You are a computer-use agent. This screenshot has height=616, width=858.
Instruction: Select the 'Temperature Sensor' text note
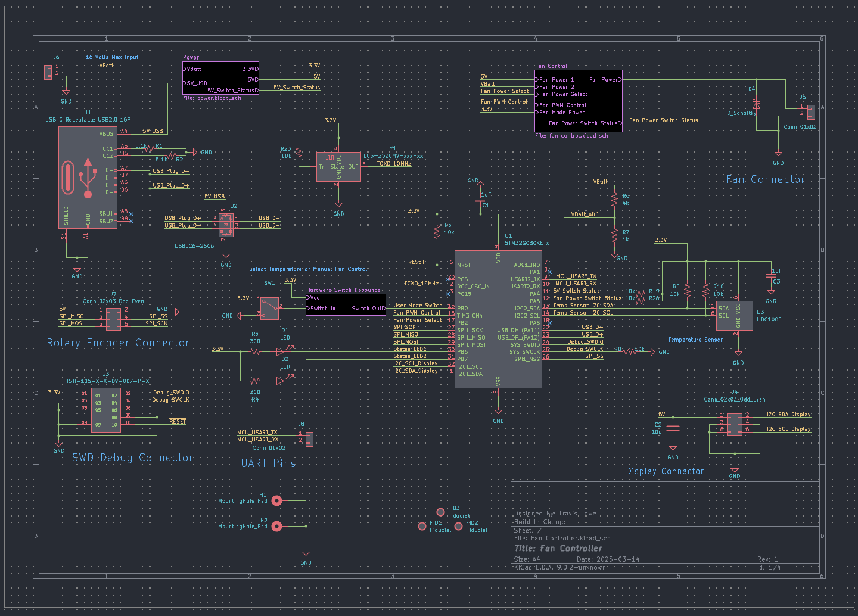695,340
